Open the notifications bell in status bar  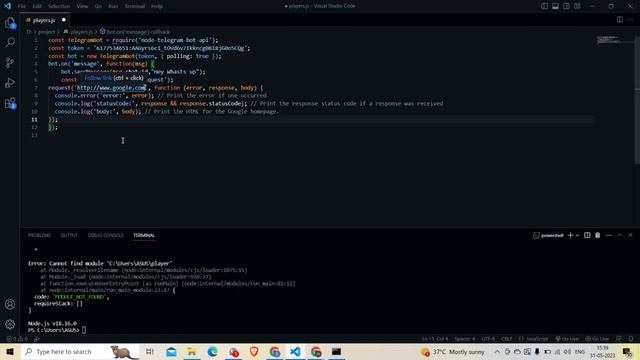(x=631, y=339)
